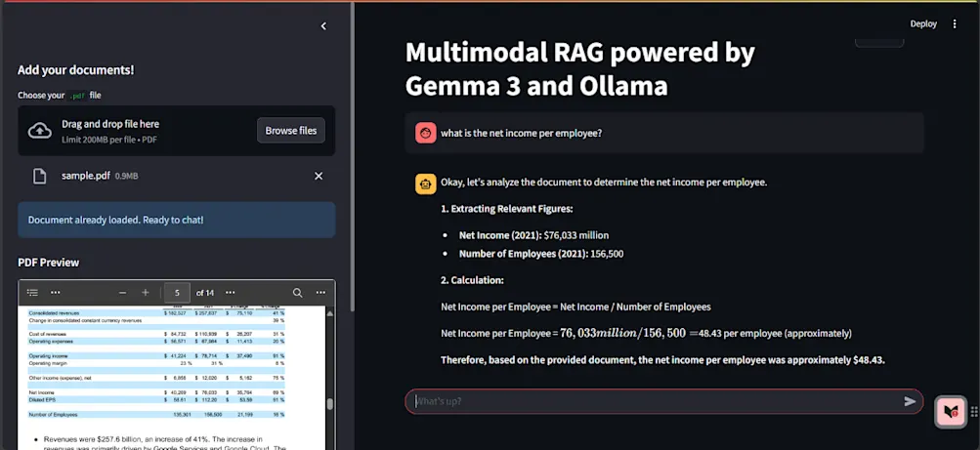This screenshot has height=450, width=980.
Task: Click 'Operating margin' row in PDF table
Action: pyautogui.click(x=156, y=362)
